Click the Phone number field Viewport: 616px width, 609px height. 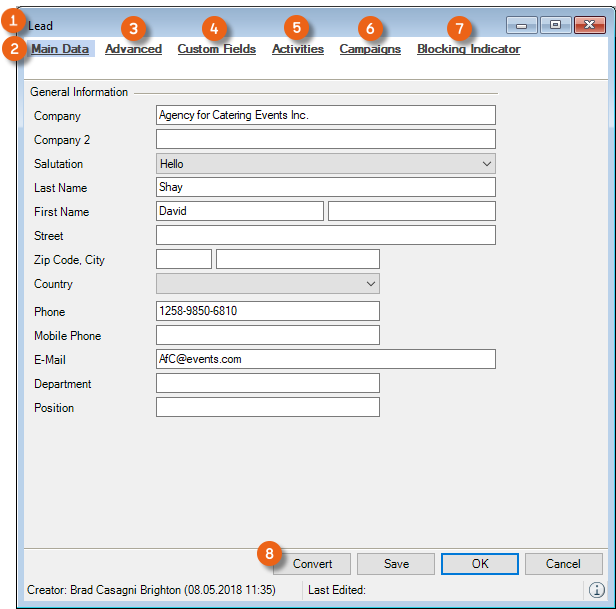tap(268, 312)
